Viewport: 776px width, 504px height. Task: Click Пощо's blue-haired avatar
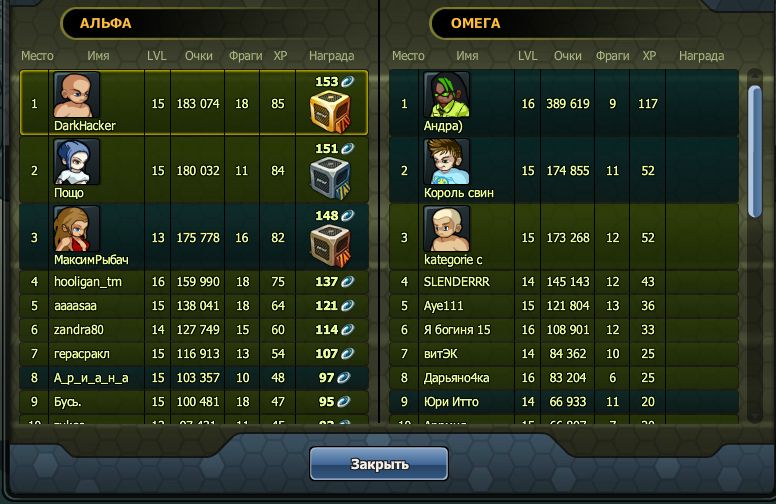coord(77,162)
